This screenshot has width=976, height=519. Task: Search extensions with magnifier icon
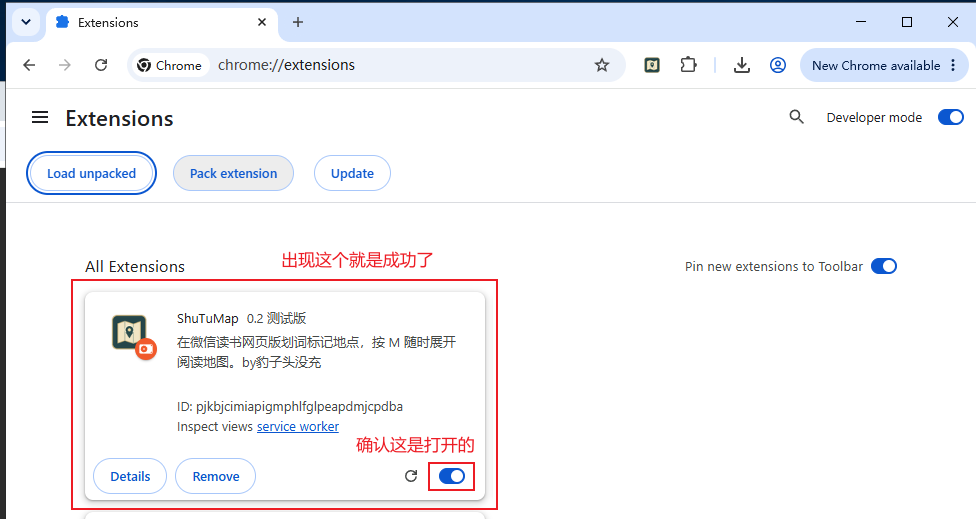coord(796,117)
